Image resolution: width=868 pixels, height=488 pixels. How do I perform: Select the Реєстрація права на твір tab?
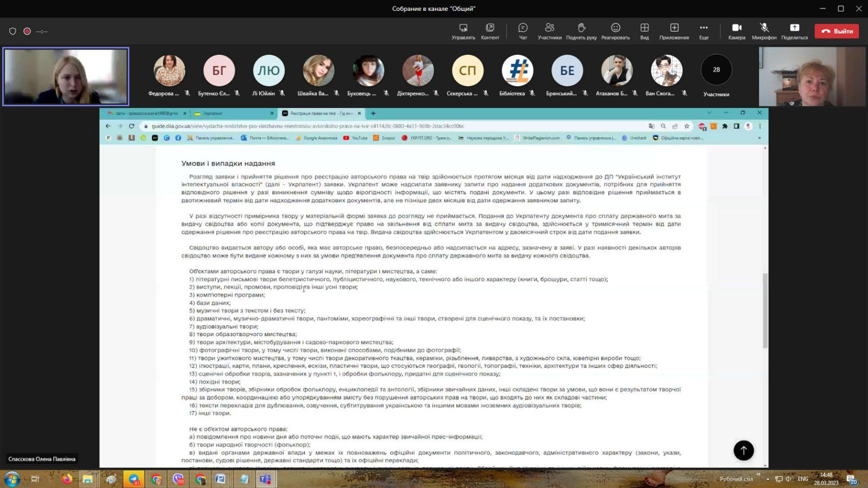click(x=321, y=113)
